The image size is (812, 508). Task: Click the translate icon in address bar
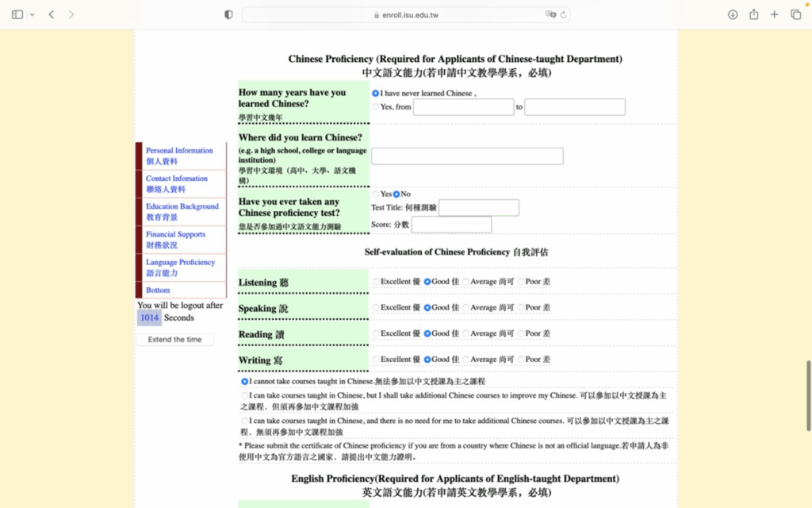point(550,14)
